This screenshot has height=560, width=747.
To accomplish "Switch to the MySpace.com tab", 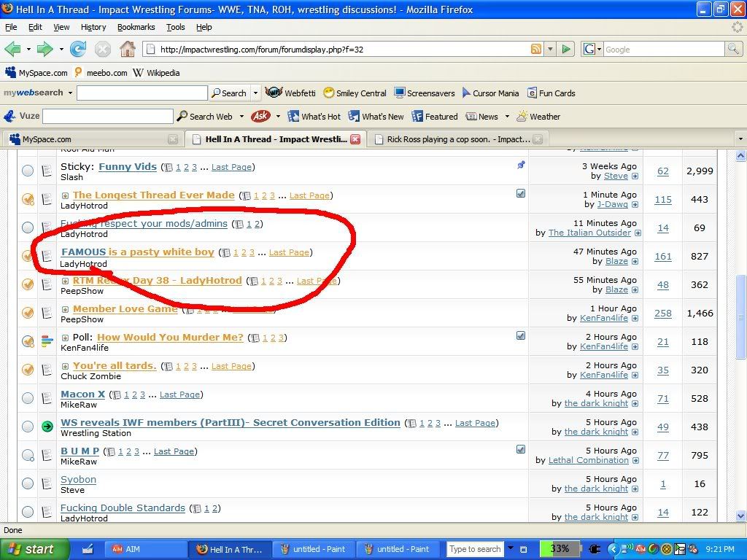I will pos(93,139).
